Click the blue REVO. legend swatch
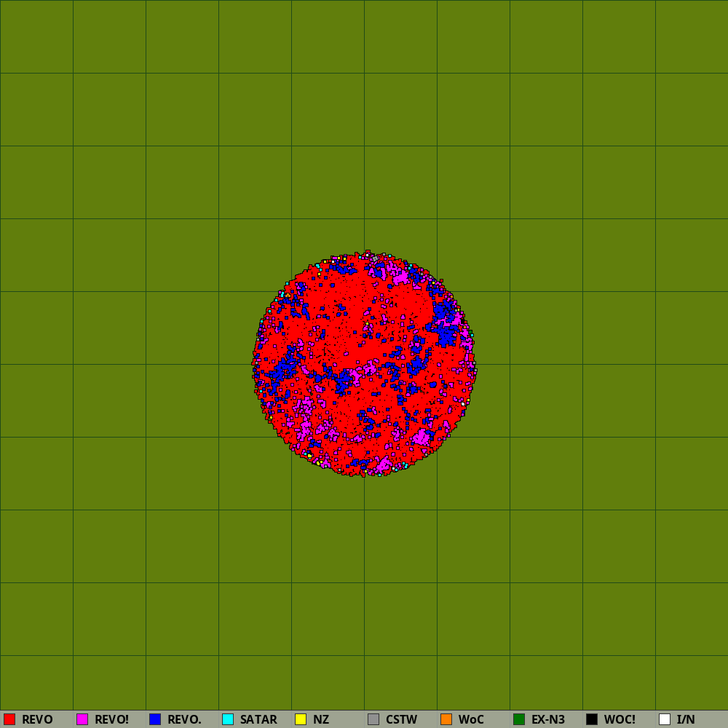Viewport: 728px width, 728px height. (155, 719)
